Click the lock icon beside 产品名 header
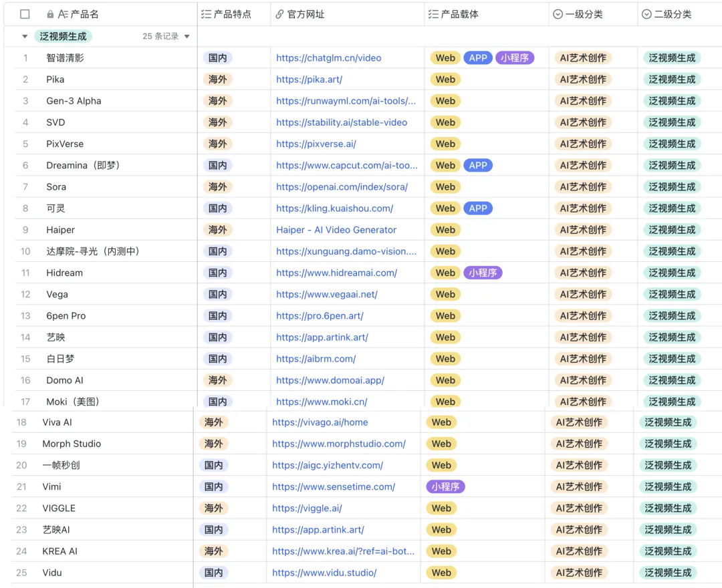This screenshot has width=722, height=588. coord(50,14)
